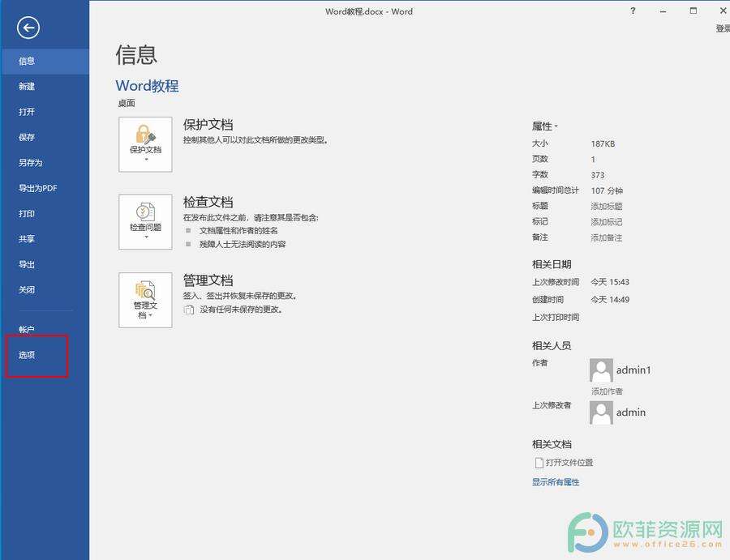The width and height of the screenshot is (730, 560).
Task: Click the 上次修改者 label
Action: [552, 405]
